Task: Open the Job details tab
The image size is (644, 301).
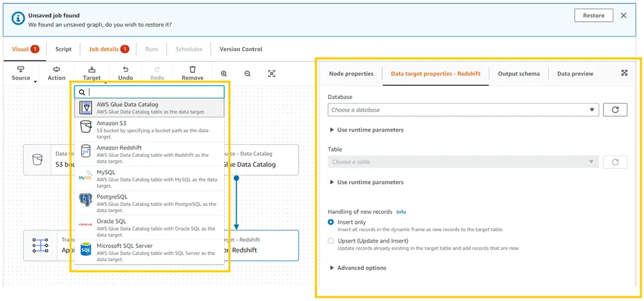Action: point(108,49)
